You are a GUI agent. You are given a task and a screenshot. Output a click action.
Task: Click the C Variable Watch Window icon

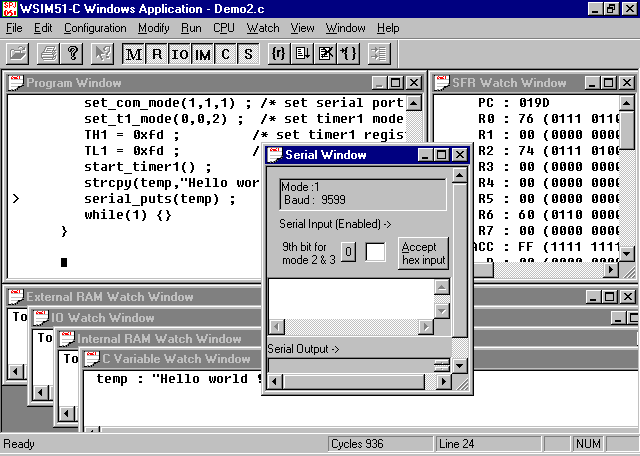[92, 359]
